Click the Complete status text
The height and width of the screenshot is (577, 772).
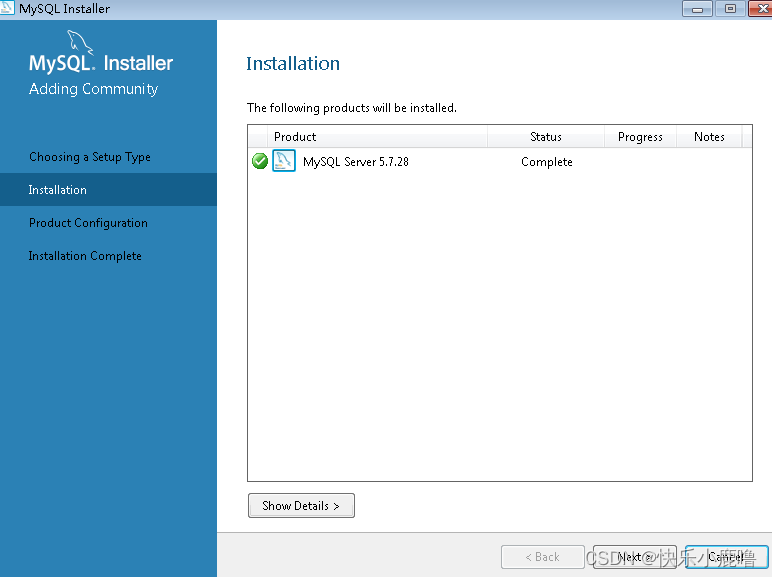click(547, 162)
